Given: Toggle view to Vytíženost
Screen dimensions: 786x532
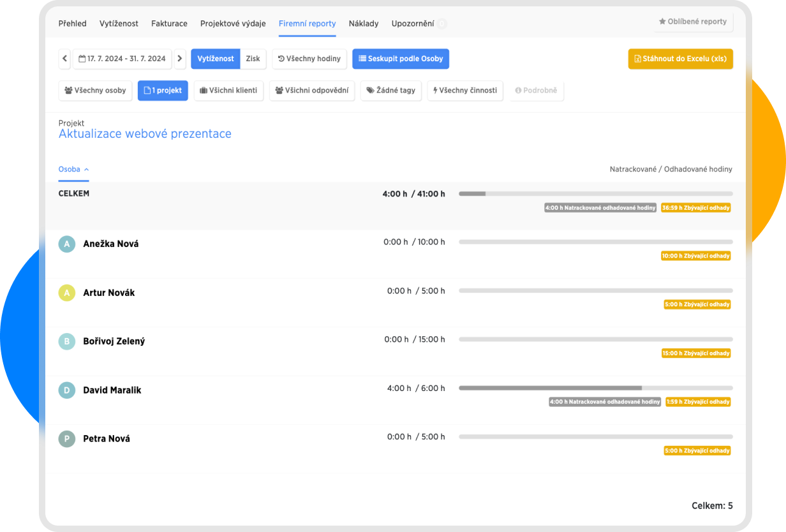Looking at the screenshot, I should click(x=216, y=59).
